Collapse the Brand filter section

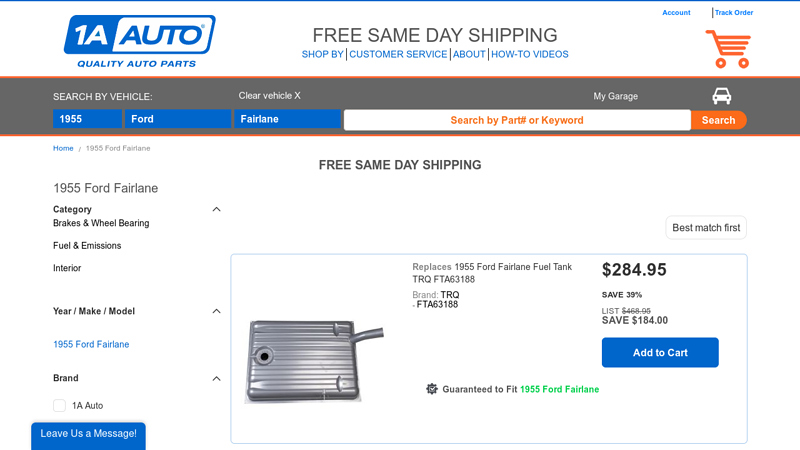pos(217,378)
